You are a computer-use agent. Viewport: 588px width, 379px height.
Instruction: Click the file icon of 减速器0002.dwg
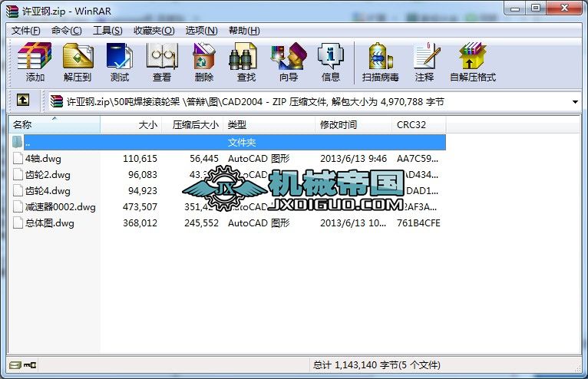click(18, 206)
